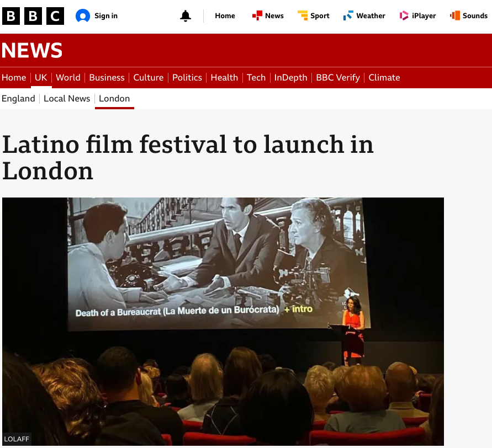
Task: Click the pink iPlayer icon
Action: (x=404, y=15)
